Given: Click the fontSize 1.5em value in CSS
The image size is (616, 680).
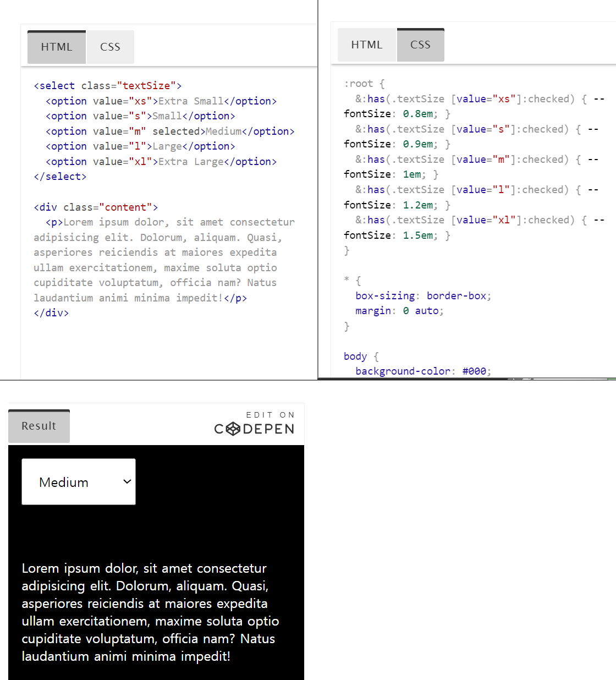Looking at the screenshot, I should click(417, 235).
